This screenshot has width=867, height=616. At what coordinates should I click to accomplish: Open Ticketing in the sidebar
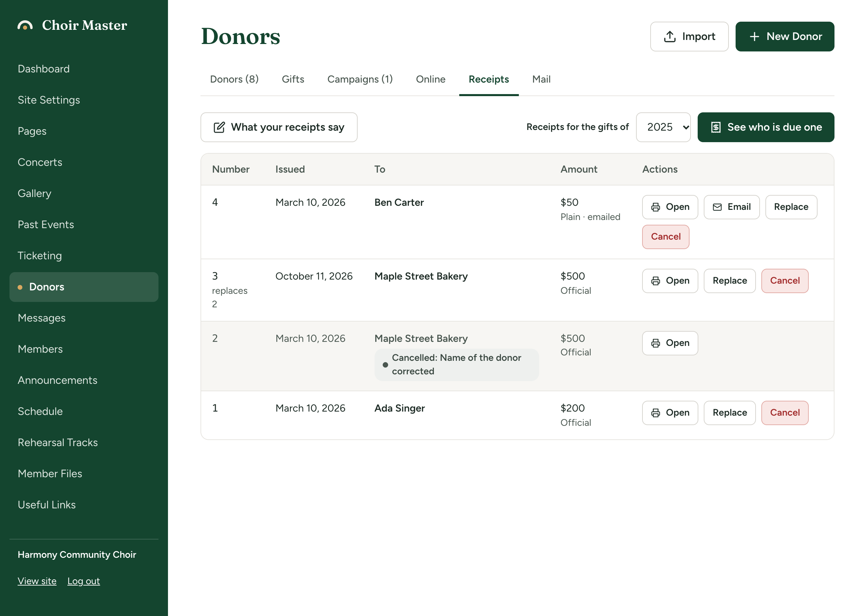[84, 256]
